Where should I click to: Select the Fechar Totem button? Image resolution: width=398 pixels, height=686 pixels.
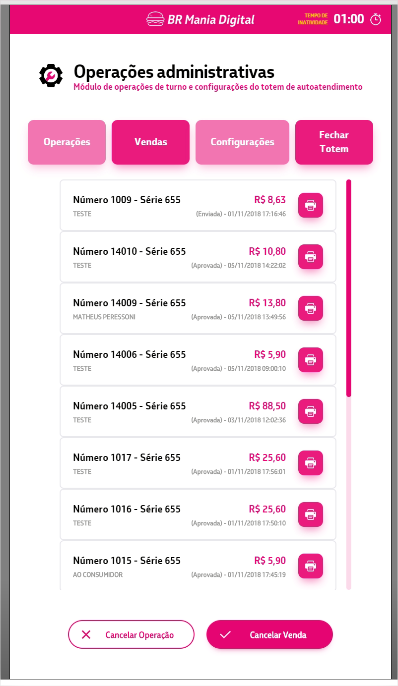click(334, 142)
